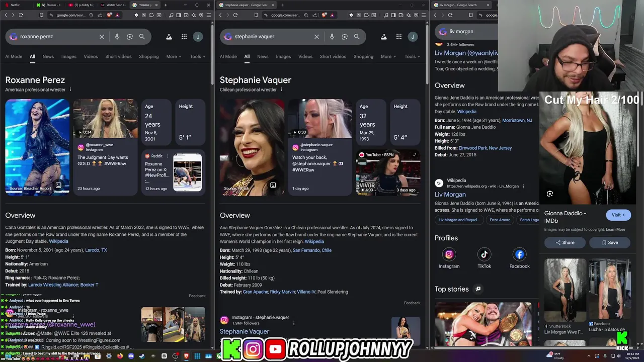Open Search Labs flask in stephanie vaquer window
644x362 pixels.
384,37
